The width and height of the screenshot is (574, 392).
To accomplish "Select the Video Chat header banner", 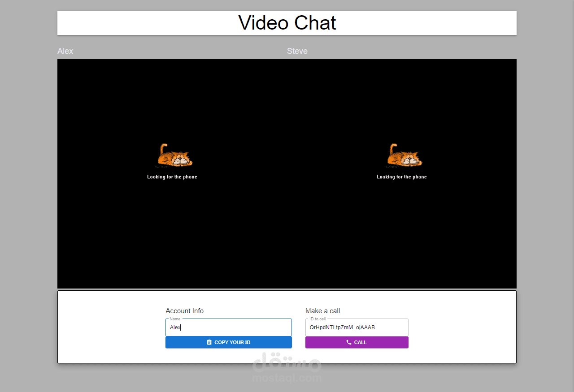I will 287,22.
